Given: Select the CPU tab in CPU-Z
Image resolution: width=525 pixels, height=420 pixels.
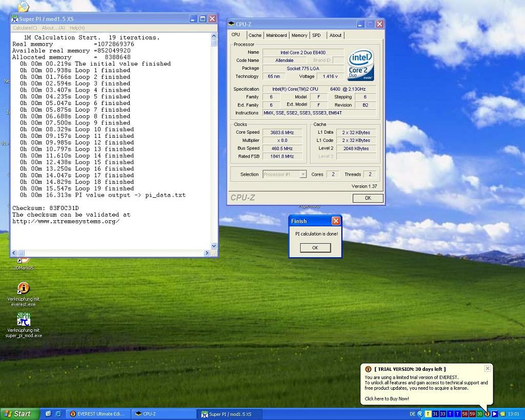Looking at the screenshot, I should click(236, 35).
